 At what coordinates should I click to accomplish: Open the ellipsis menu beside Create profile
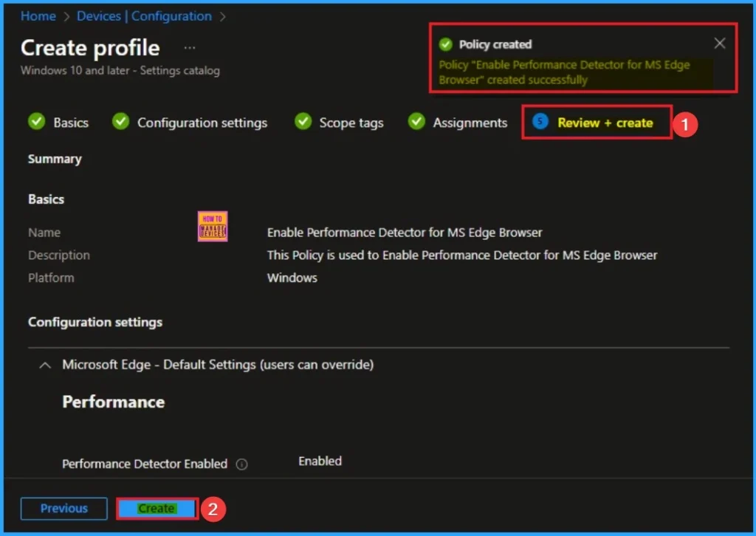pos(190,47)
